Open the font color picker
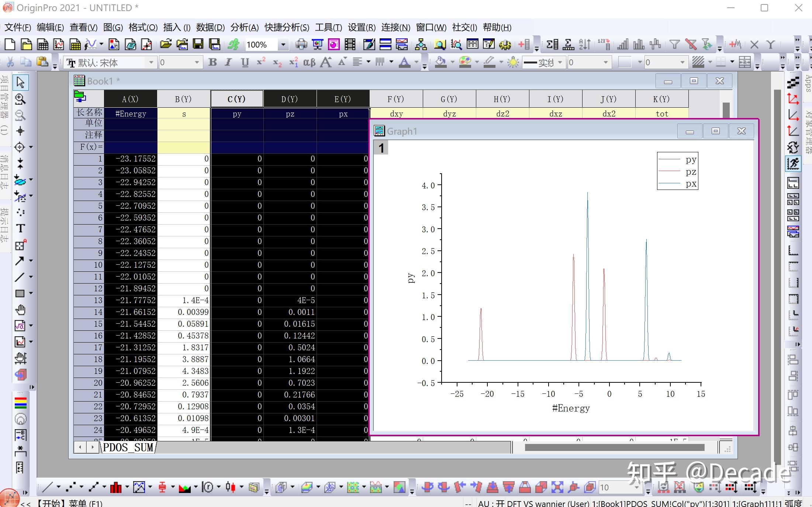812x507 pixels. point(405,62)
